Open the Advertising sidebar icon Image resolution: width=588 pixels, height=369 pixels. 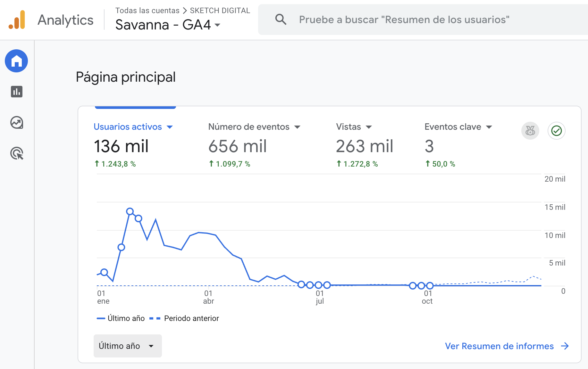pyautogui.click(x=17, y=153)
